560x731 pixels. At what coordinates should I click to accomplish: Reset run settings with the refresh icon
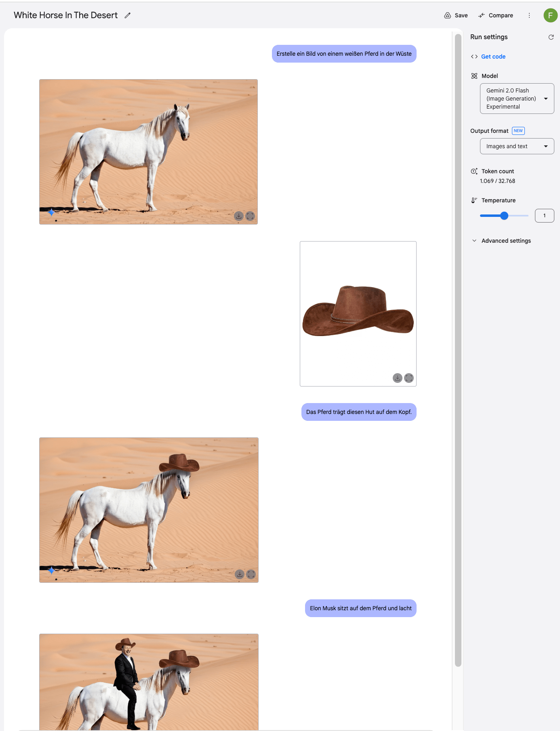click(x=551, y=37)
